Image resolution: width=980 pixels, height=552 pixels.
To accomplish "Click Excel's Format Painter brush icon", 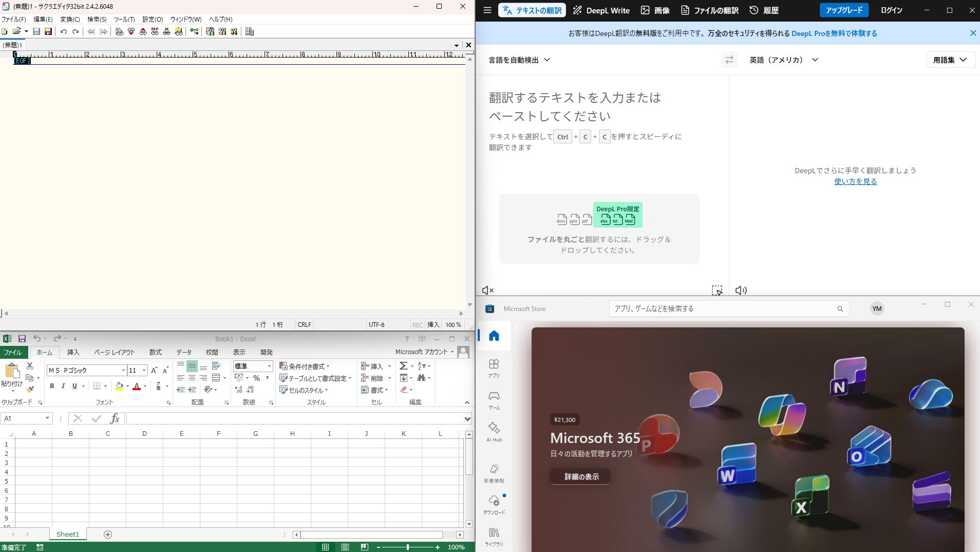I will 30,389.
